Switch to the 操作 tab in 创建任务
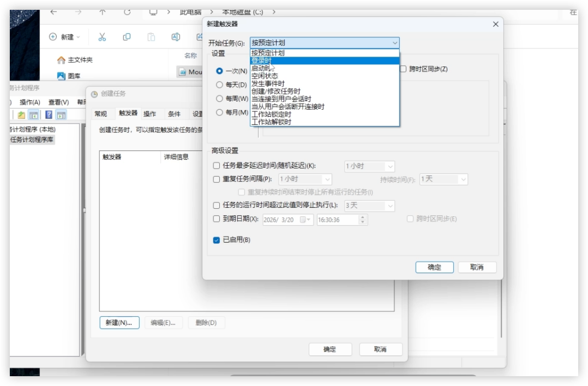The width and height of the screenshot is (588, 386). tap(149, 114)
